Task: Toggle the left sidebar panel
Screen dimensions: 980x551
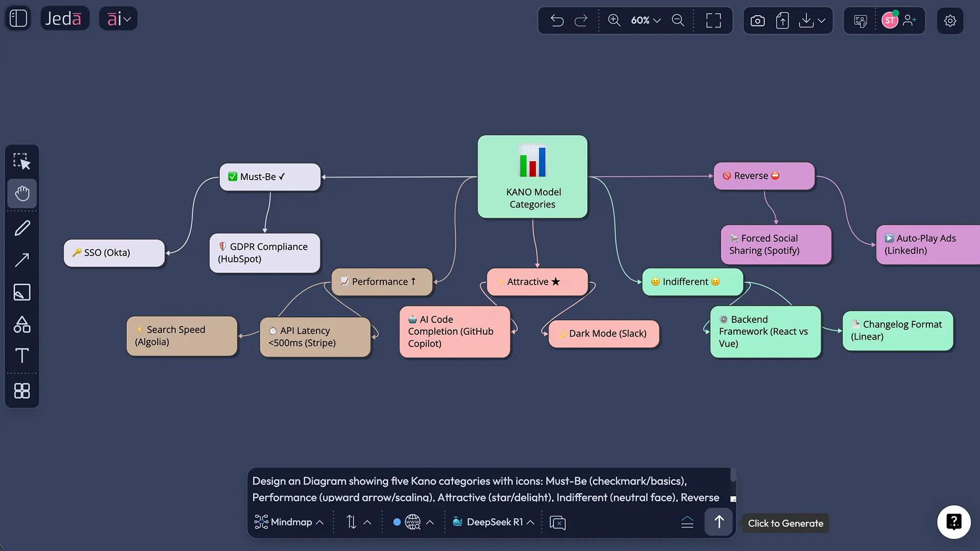Action: pyautogui.click(x=18, y=18)
